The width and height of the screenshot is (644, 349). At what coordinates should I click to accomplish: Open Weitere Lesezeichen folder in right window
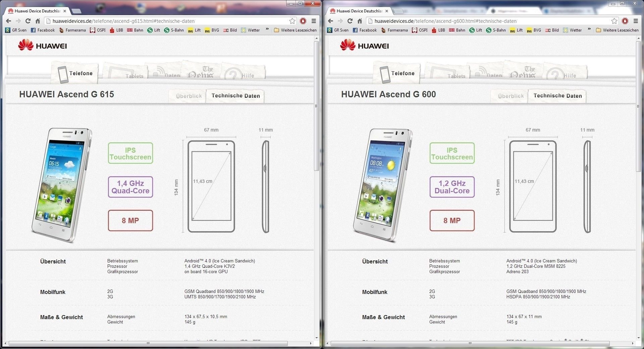(617, 30)
